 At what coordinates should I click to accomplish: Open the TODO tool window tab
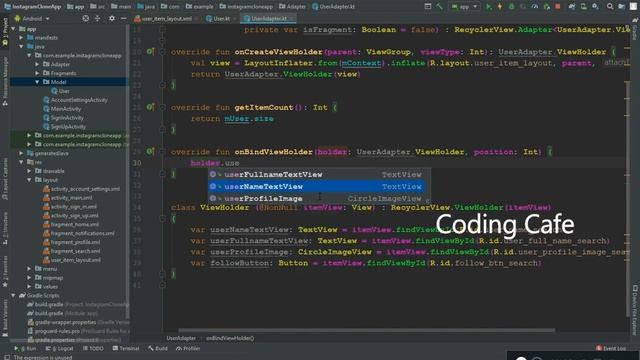pos(93,349)
